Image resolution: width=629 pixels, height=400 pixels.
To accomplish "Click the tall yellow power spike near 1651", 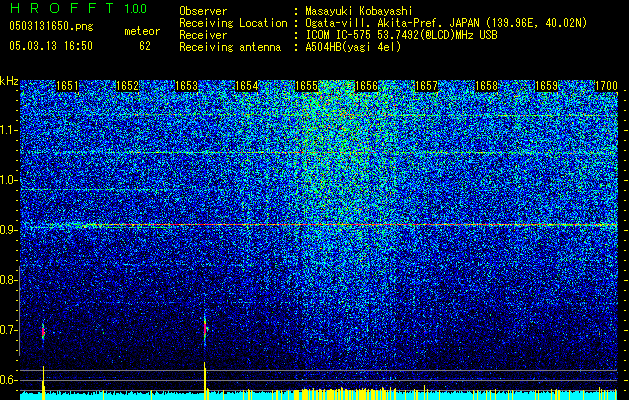I will pyautogui.click(x=43, y=382).
